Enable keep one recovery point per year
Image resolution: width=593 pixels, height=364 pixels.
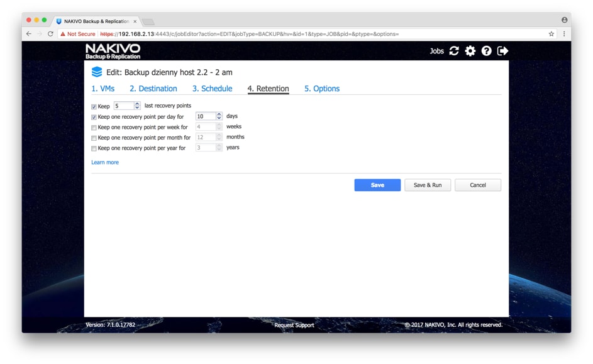coord(94,149)
